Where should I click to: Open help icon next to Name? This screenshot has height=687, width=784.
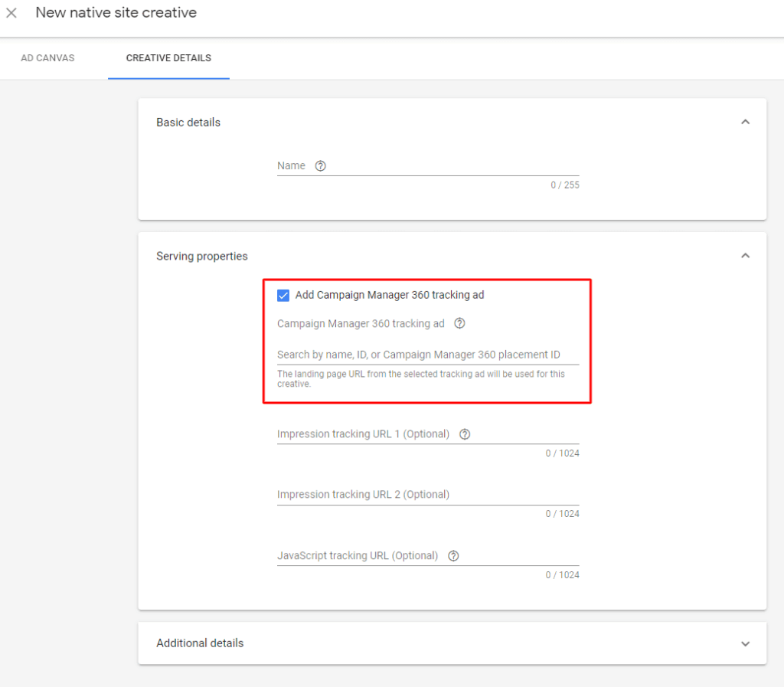[321, 166]
